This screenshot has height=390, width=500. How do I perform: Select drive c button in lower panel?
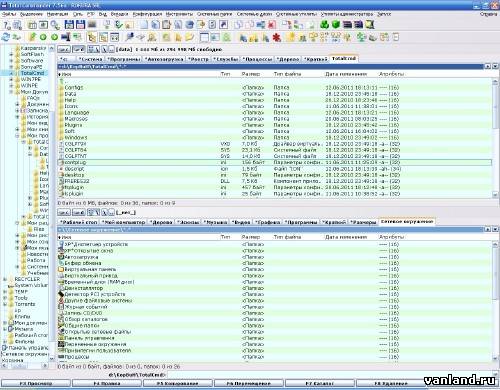coord(64,212)
